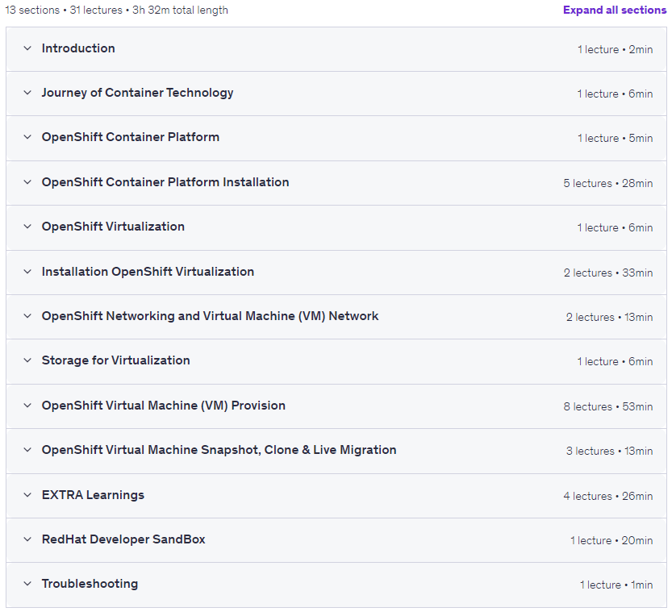Open the Introduction section title
The image size is (672, 616).
[78, 48]
